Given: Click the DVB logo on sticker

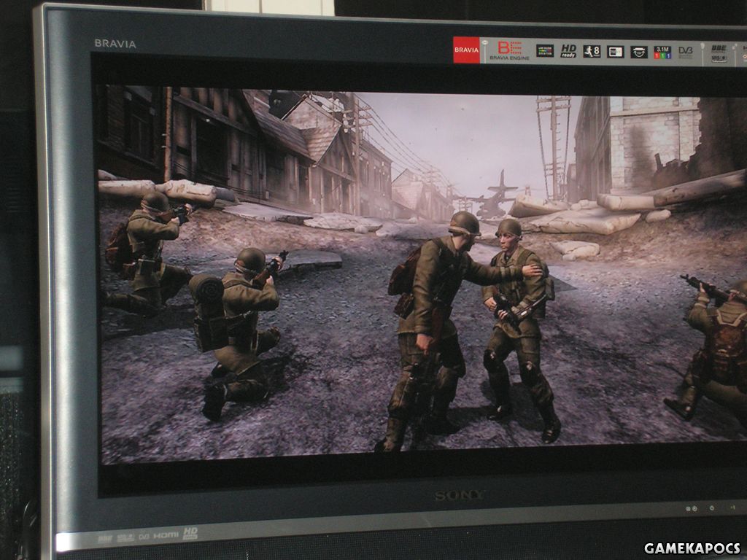Looking at the screenshot, I should 686,52.
